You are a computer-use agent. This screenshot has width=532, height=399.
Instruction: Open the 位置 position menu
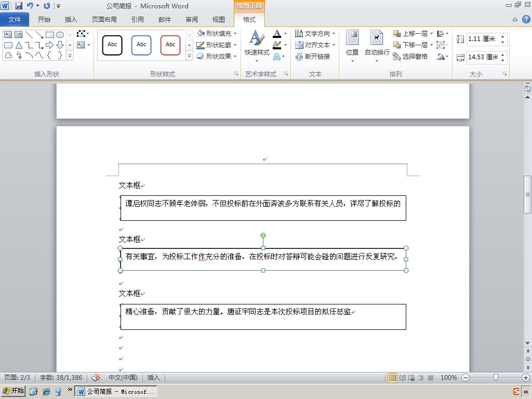352,46
